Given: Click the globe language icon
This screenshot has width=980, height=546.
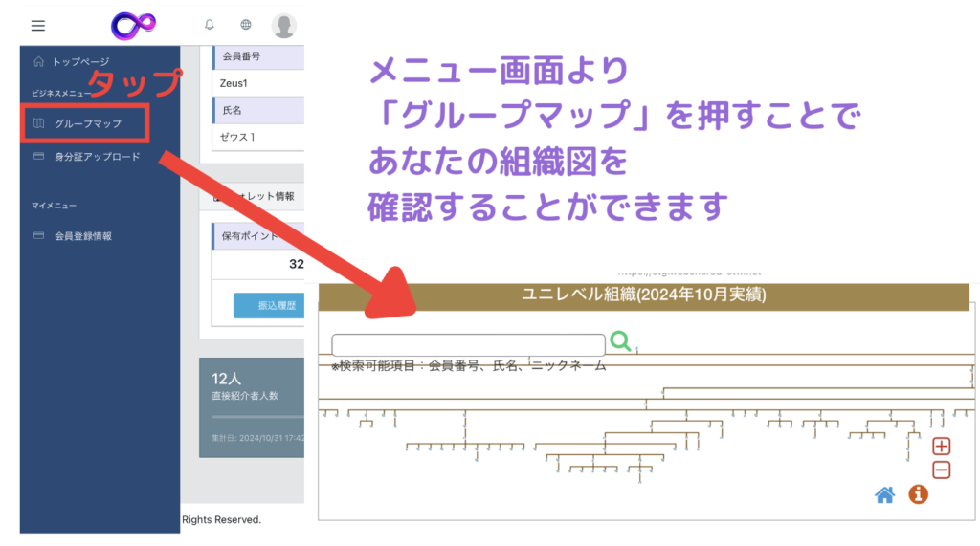Looking at the screenshot, I should pyautogui.click(x=246, y=26).
